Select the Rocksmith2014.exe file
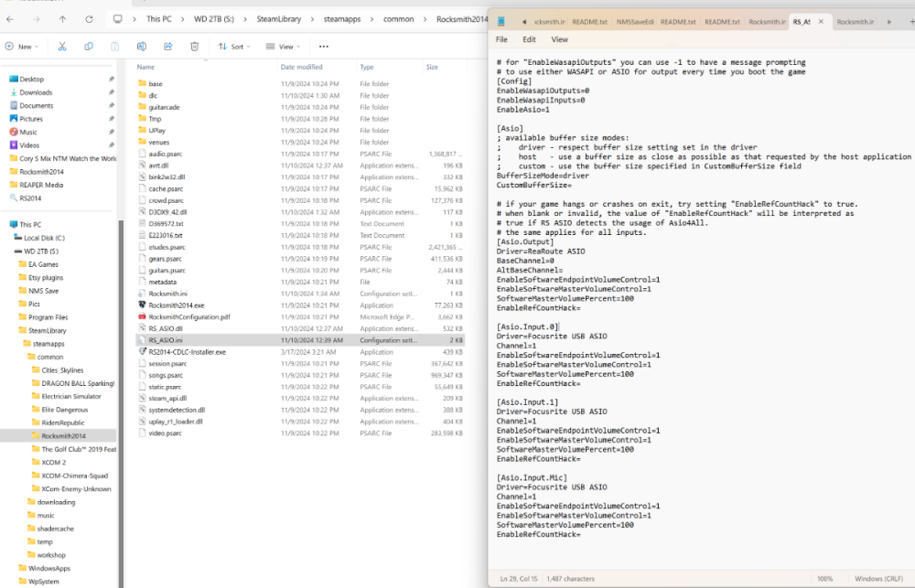The height and width of the screenshot is (588, 915). coord(176,305)
